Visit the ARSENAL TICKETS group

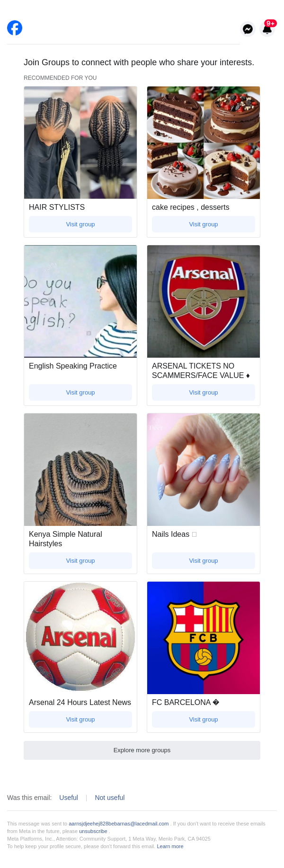pos(204,393)
